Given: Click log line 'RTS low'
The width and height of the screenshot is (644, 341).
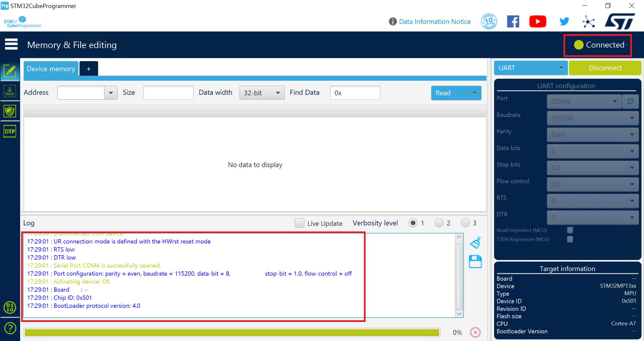Looking at the screenshot, I should (51, 250).
